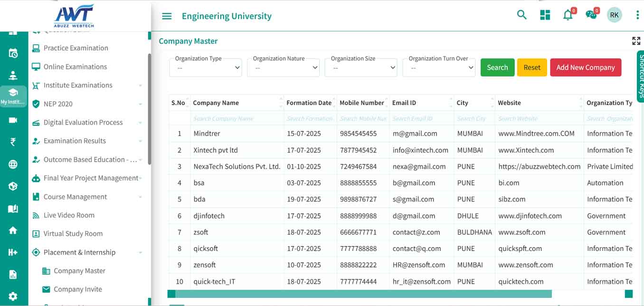Screen dimensions: 644x306
Task: Click the video camera icon in sidebar
Action: pyautogui.click(x=13, y=120)
